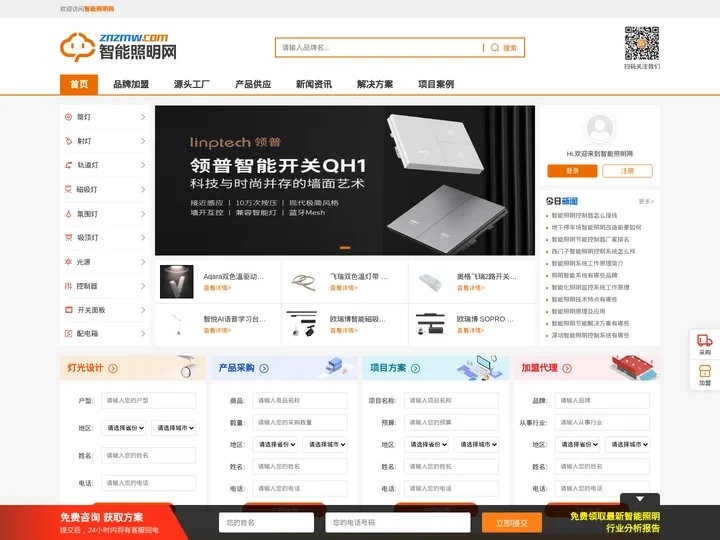Click the 智能照明网 site logo

[118, 47]
